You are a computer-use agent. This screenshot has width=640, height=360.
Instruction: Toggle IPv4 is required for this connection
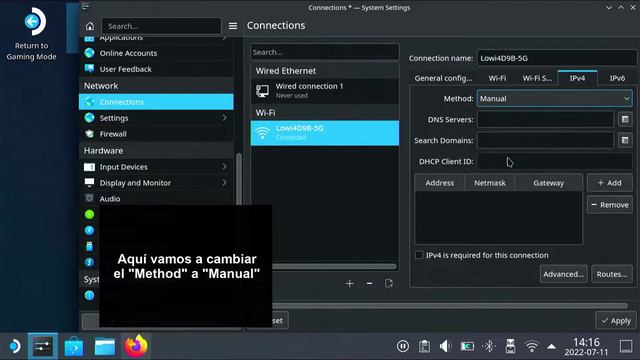click(419, 255)
